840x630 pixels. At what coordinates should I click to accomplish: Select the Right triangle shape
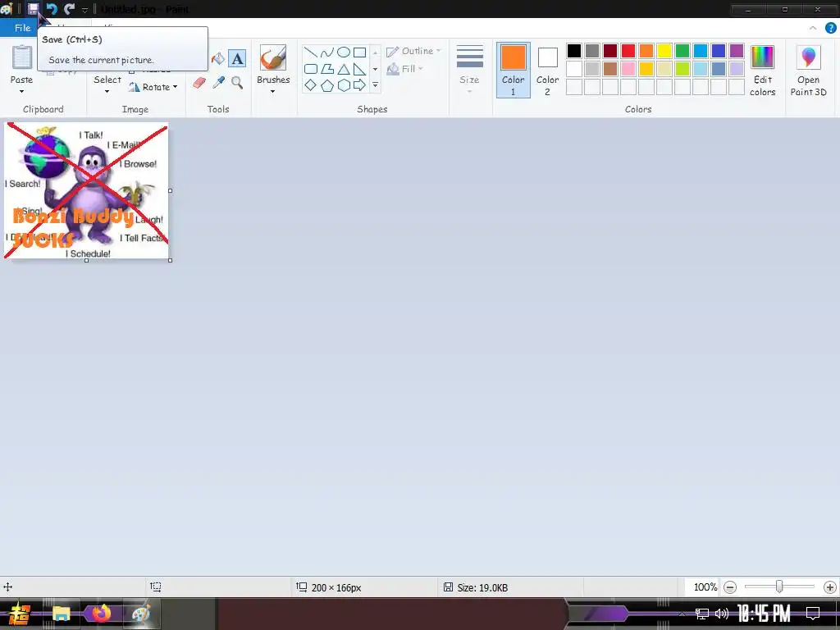point(359,69)
